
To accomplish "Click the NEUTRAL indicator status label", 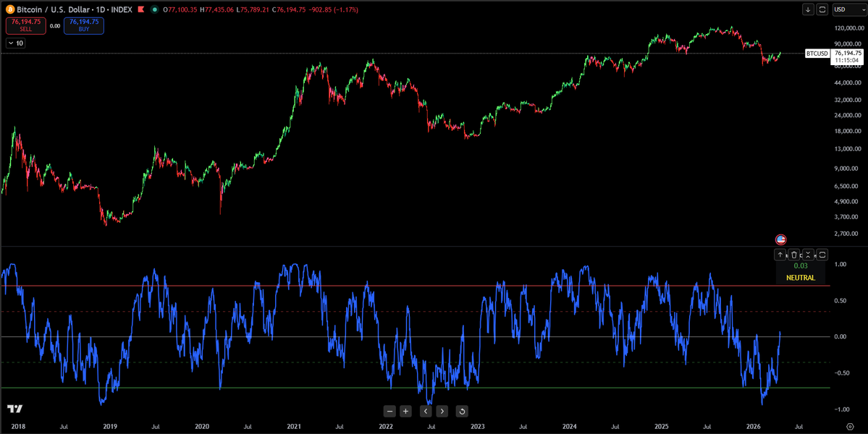I will pos(801,278).
